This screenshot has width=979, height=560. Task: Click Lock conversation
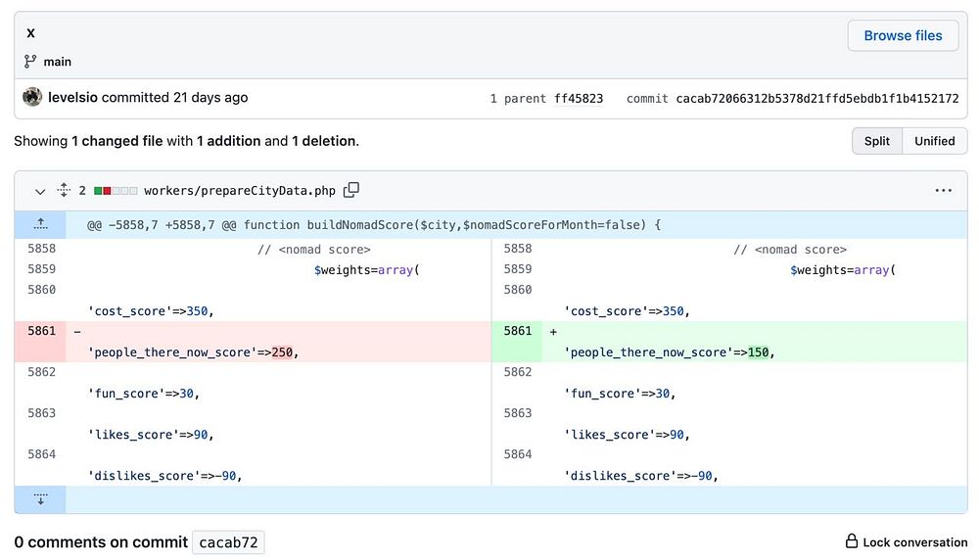(x=914, y=542)
